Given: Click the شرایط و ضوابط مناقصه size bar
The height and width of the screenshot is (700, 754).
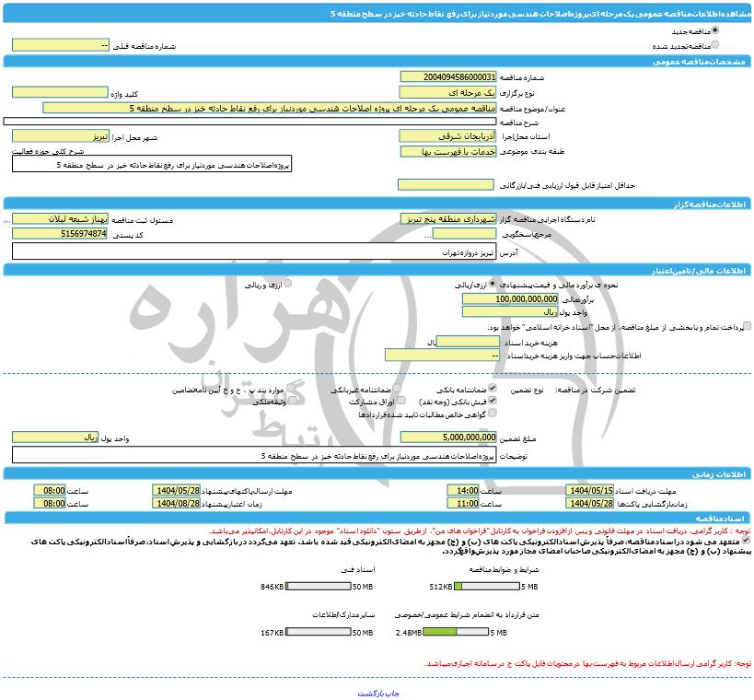Looking at the screenshot, I should coord(487,587).
